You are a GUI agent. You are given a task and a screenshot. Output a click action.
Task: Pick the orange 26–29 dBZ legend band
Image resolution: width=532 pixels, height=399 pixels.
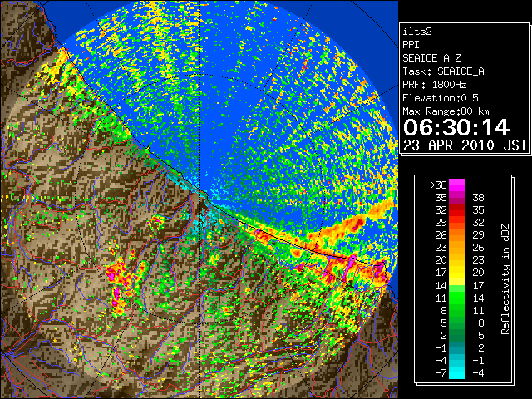(x=457, y=235)
